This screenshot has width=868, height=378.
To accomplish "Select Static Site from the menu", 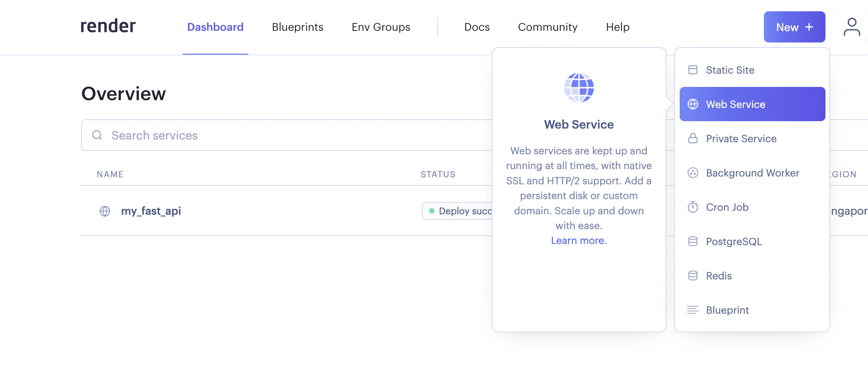I will pos(752,70).
